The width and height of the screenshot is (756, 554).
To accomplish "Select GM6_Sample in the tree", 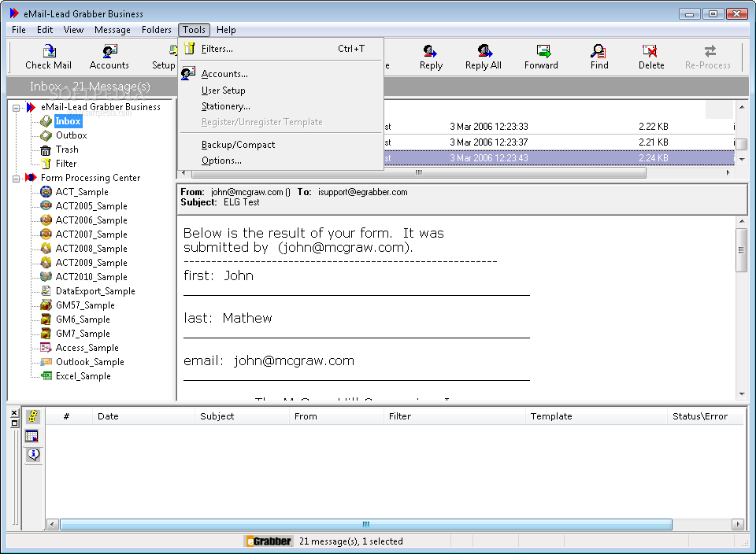I will pos(83,319).
